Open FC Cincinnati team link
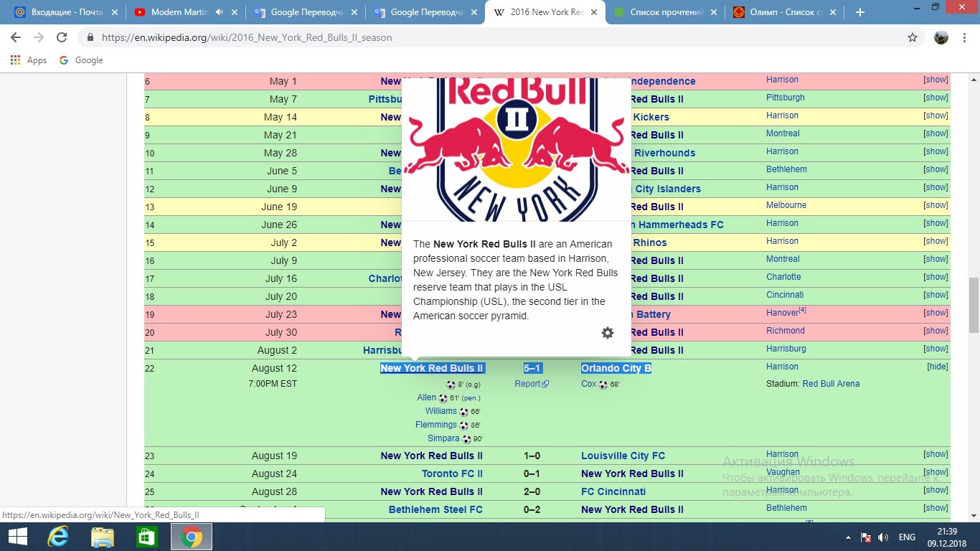Viewport: 980px width, 551px height. [613, 491]
